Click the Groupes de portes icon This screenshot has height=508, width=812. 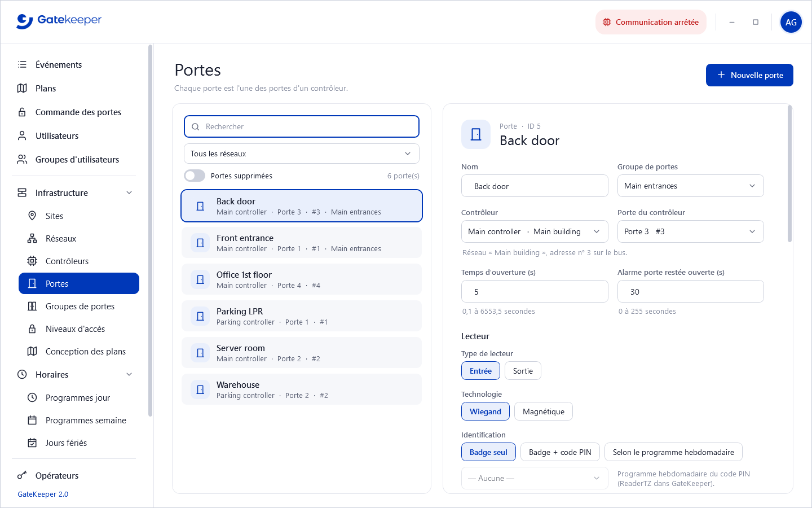point(32,306)
